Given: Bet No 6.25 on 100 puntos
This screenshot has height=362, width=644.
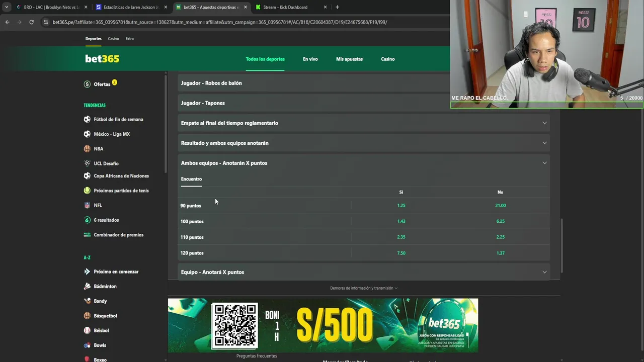Looking at the screenshot, I should pyautogui.click(x=500, y=221).
